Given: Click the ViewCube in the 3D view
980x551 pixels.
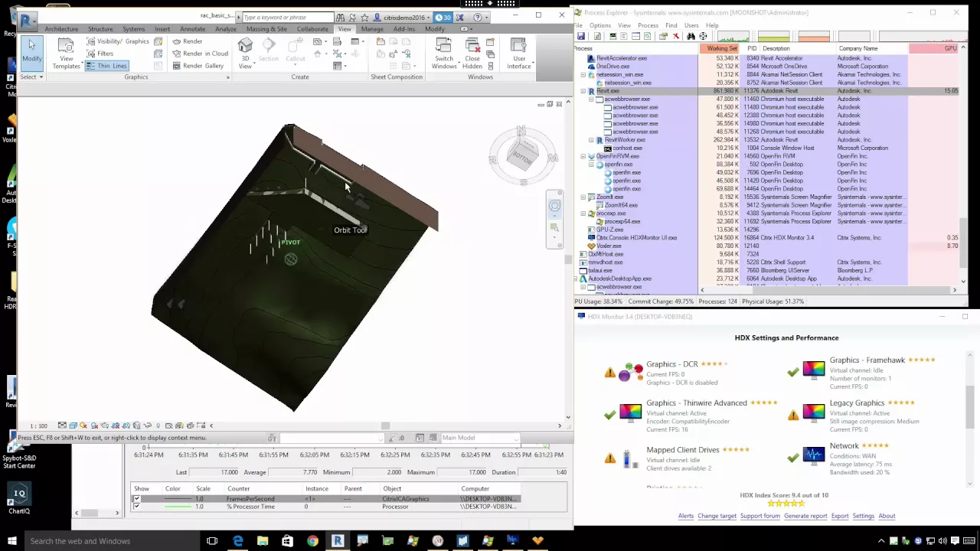Looking at the screenshot, I should (523, 156).
